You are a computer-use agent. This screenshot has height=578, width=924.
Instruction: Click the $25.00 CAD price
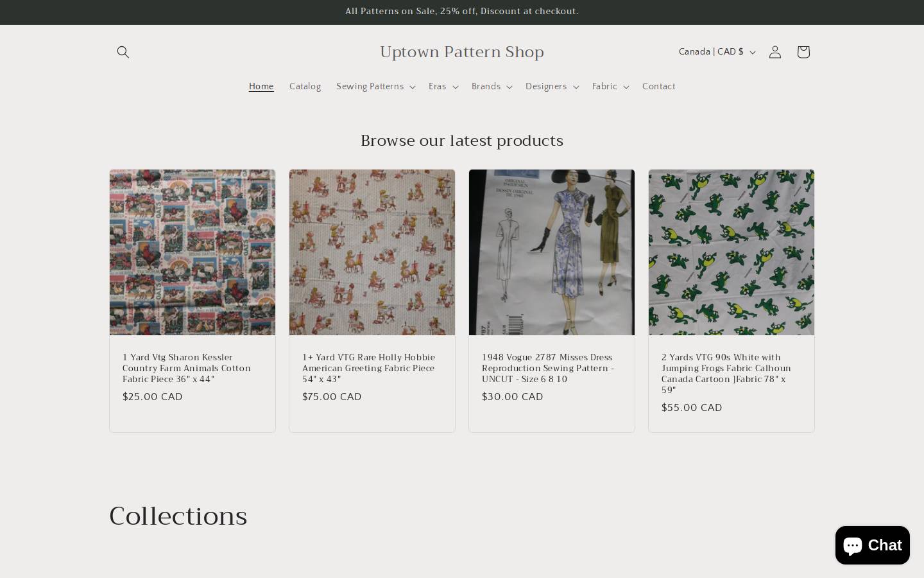click(153, 397)
